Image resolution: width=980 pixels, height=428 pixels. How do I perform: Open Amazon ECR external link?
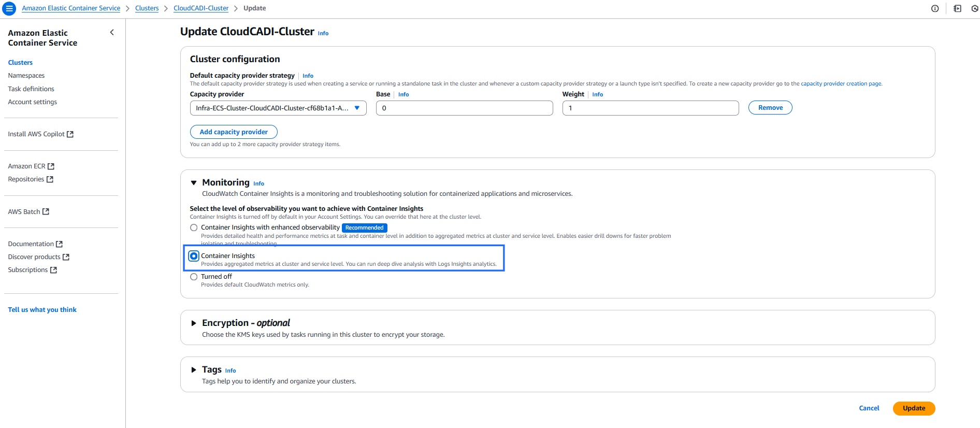[x=31, y=166]
